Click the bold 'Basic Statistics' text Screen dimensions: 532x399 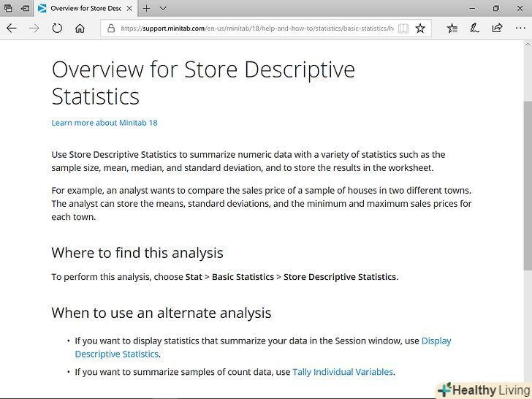click(243, 277)
